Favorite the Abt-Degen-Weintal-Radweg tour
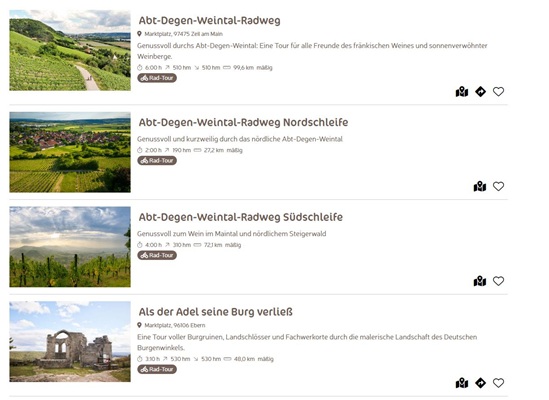The image size is (549, 400). (x=498, y=92)
